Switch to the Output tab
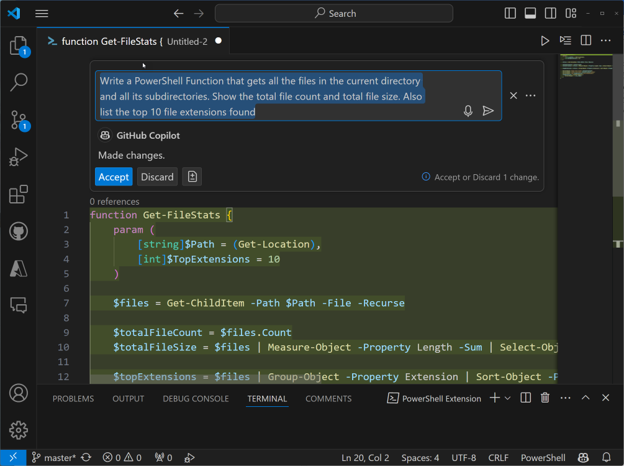The image size is (624, 466). pos(128,399)
